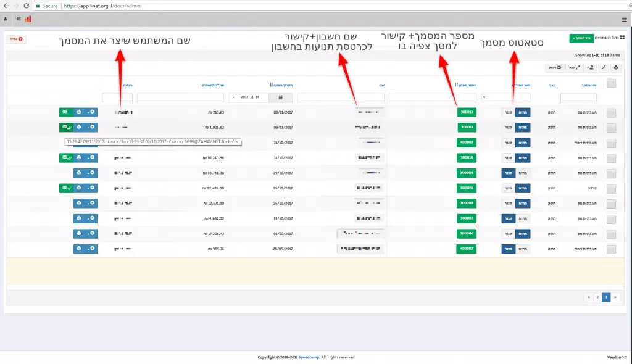Click the printer icon in the table toolbar
632x364 pixels.
point(615,68)
